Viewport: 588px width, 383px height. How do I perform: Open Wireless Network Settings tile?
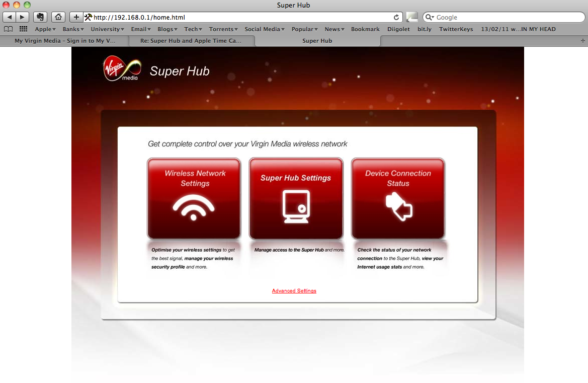click(194, 198)
